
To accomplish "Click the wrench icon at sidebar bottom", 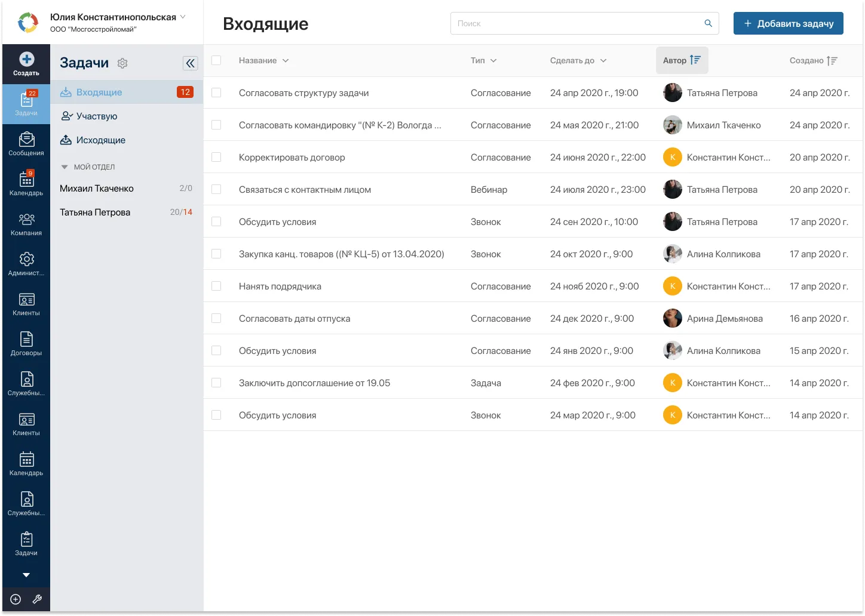I will [37, 599].
